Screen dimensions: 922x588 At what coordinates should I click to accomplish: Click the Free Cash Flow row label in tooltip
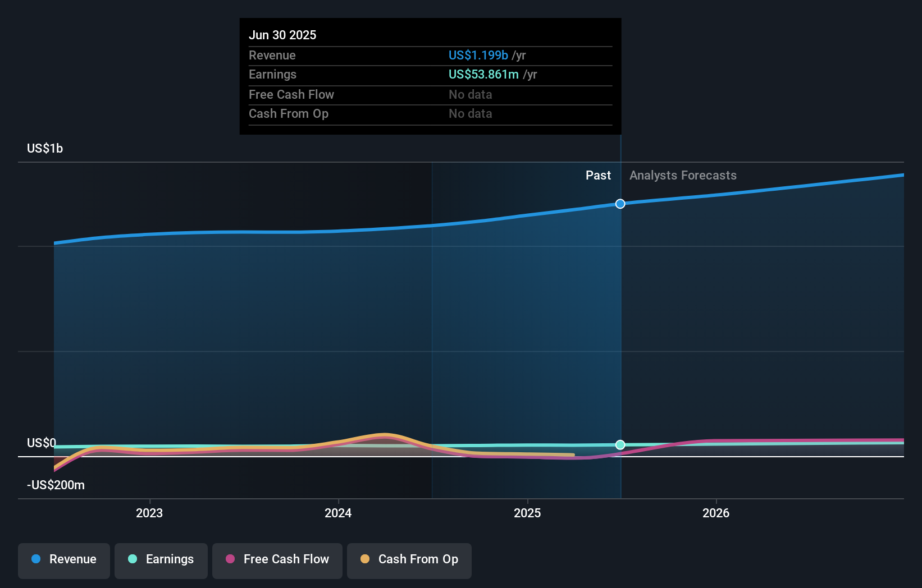[x=291, y=95]
